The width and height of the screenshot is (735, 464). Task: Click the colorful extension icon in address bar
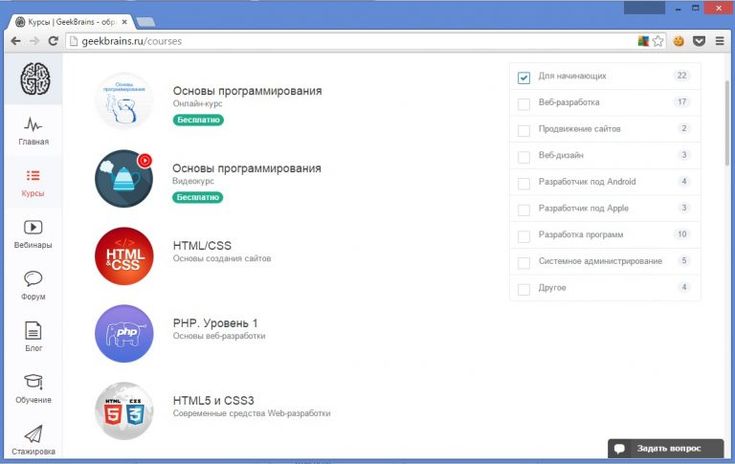click(x=643, y=41)
